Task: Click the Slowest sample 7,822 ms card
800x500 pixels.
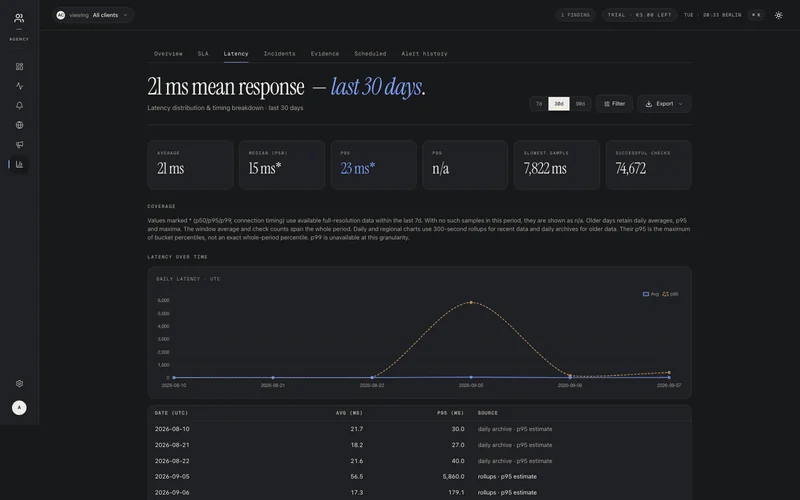Action: pos(557,165)
